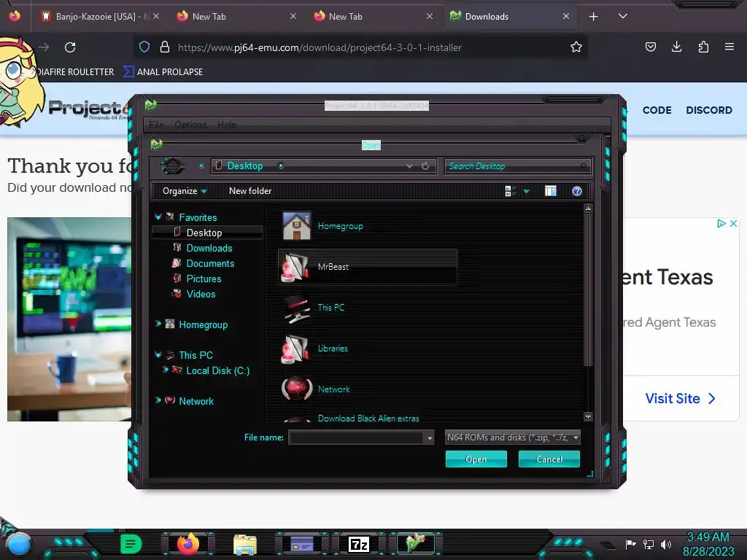Open the Organize dropdown menu

click(185, 191)
